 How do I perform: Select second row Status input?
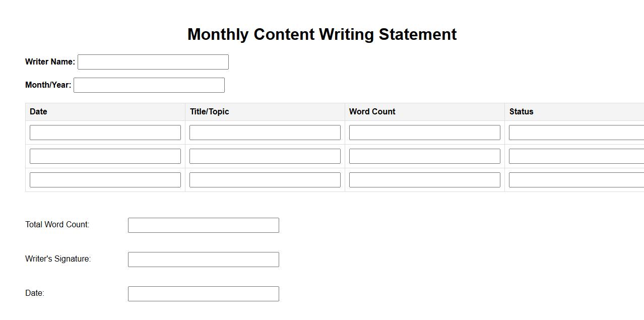click(x=576, y=156)
